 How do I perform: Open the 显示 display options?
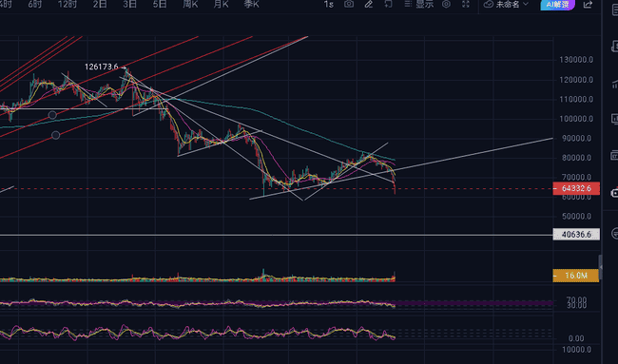pos(419,4)
